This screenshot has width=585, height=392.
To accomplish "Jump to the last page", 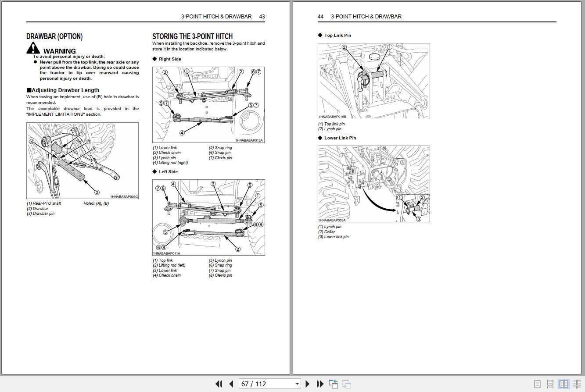I will coord(319,384).
